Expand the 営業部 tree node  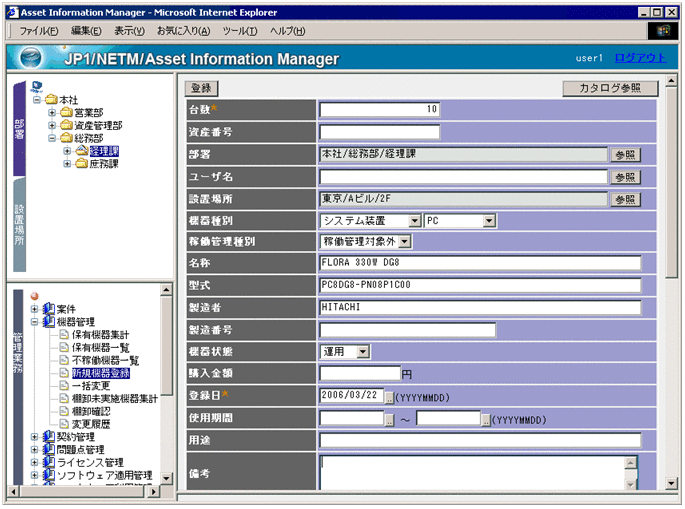point(52,113)
